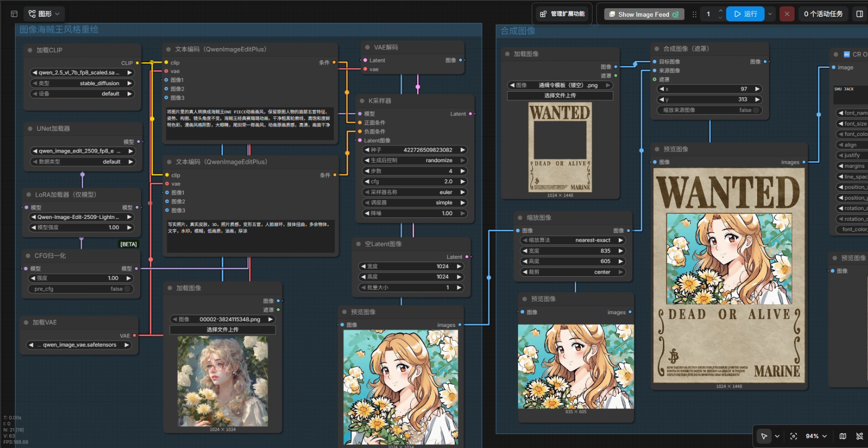This screenshot has width=868, height=448.
Task: Grab the dotted drag handle left of batch count
Action: tap(694, 14)
